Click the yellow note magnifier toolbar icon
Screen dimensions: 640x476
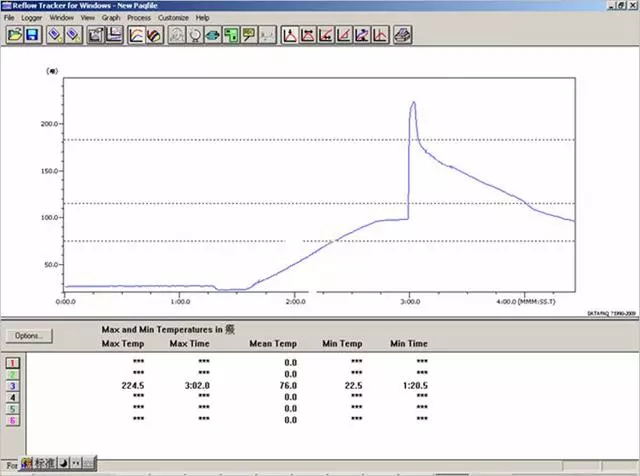point(249,35)
